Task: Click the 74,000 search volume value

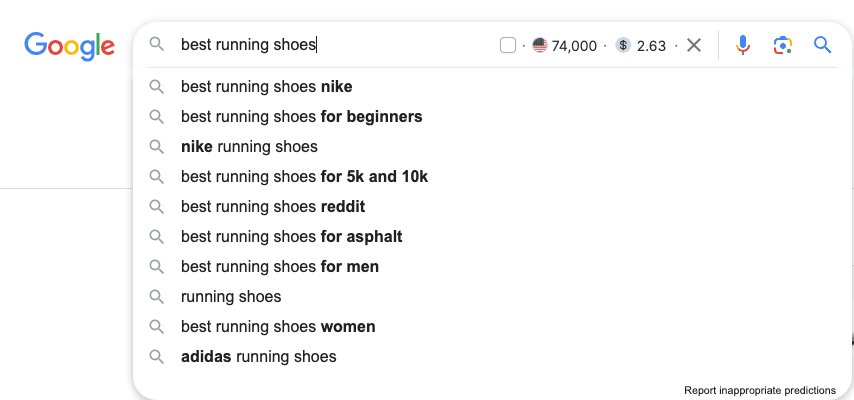Action: pyautogui.click(x=574, y=46)
